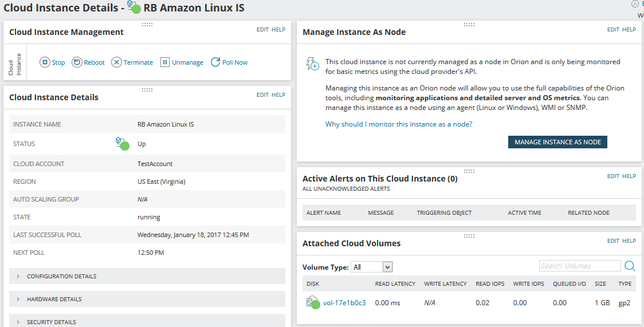Click the Search Volumes magnifier icon
The height and width of the screenshot is (327, 644).
click(630, 266)
